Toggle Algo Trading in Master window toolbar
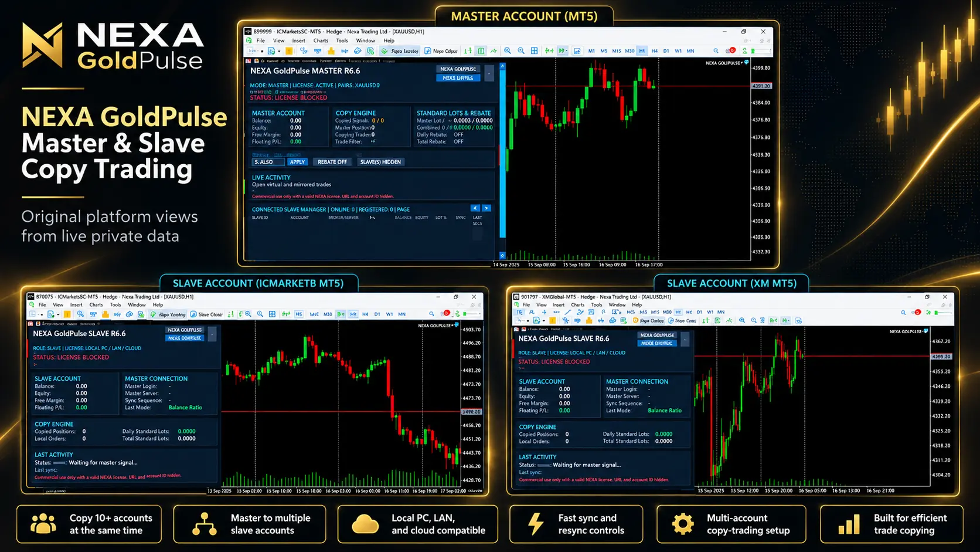The width and height of the screenshot is (980, 552). [x=399, y=51]
